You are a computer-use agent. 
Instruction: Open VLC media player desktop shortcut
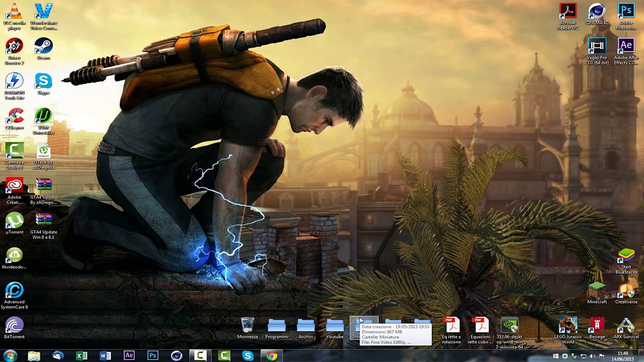[15, 12]
